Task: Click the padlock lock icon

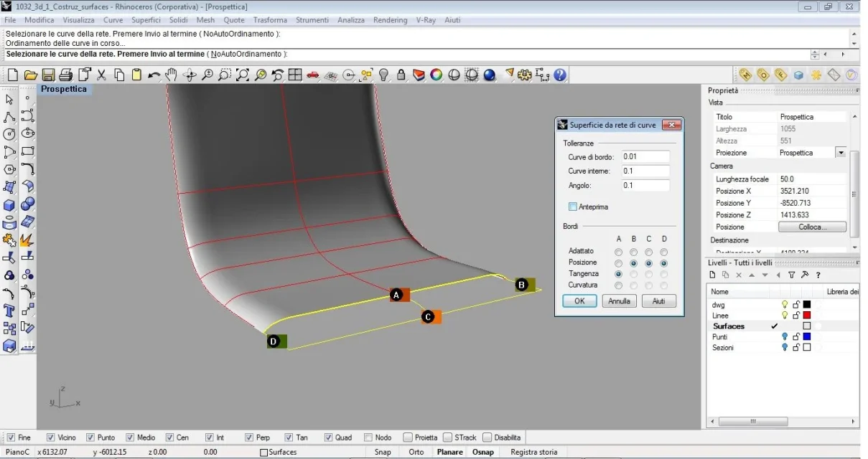Action: click(x=401, y=75)
